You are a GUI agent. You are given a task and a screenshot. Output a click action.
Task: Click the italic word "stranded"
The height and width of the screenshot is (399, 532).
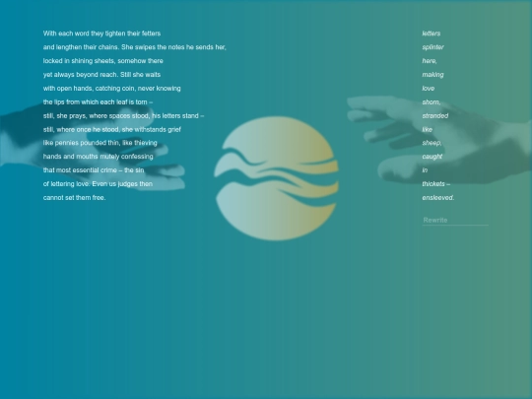point(435,116)
